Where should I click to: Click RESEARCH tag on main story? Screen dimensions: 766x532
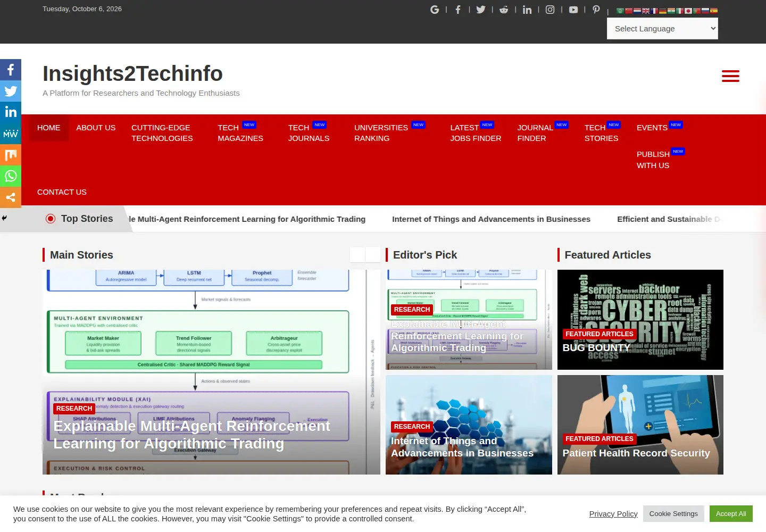tap(74, 409)
